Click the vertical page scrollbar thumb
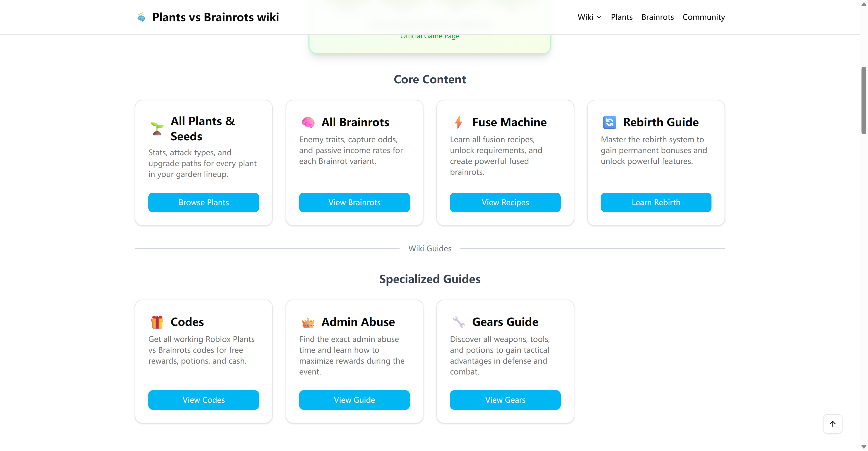The height and width of the screenshot is (451, 868). click(x=864, y=100)
